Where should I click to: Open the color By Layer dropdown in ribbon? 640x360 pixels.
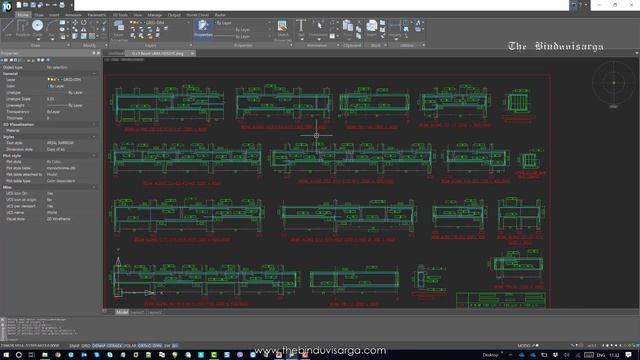tap(243, 23)
